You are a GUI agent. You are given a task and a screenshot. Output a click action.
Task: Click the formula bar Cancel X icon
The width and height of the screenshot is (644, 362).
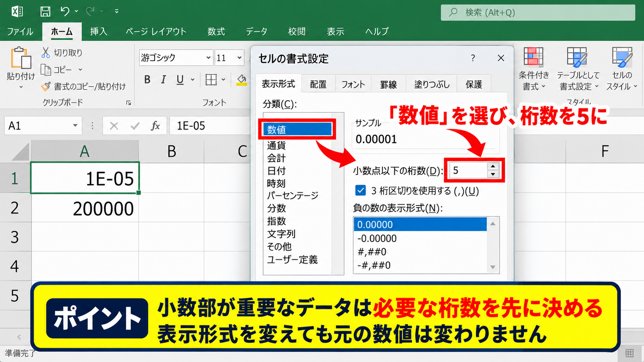click(114, 126)
